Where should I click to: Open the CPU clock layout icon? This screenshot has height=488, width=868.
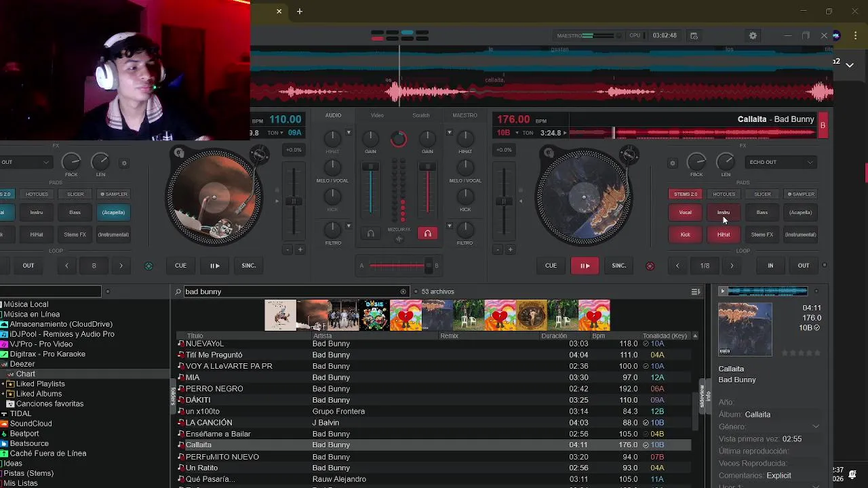tap(694, 36)
